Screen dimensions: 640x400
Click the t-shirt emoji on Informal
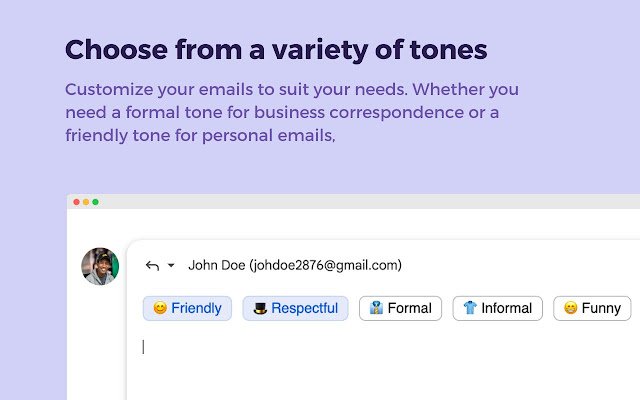(x=470, y=308)
